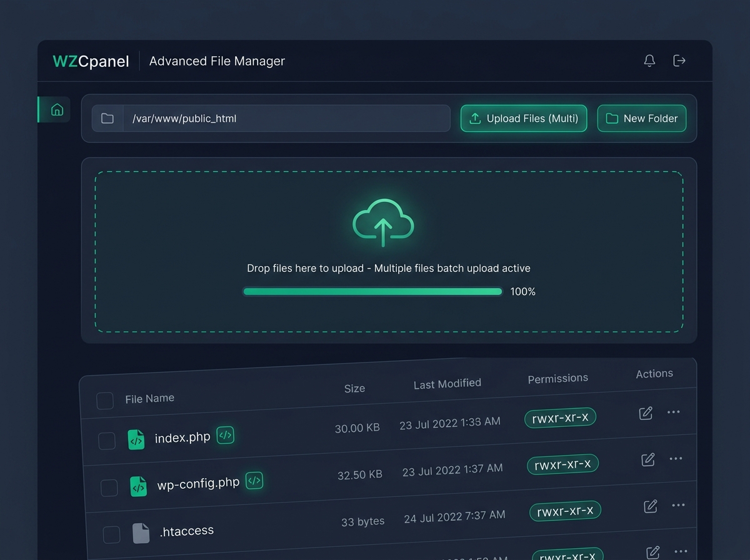750x560 pixels.
Task: Toggle the select-all checkbox in the header
Action: 105,401
